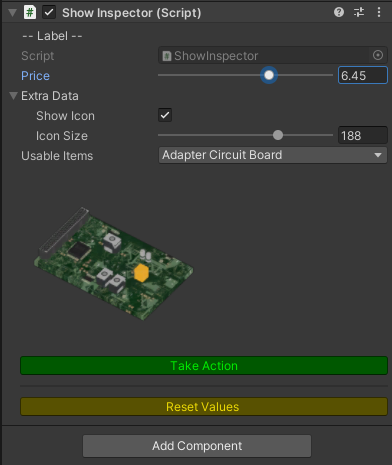Viewport: 392px width, 465px height.
Task: Click the Icon Size field showing 188
Action: [363, 135]
